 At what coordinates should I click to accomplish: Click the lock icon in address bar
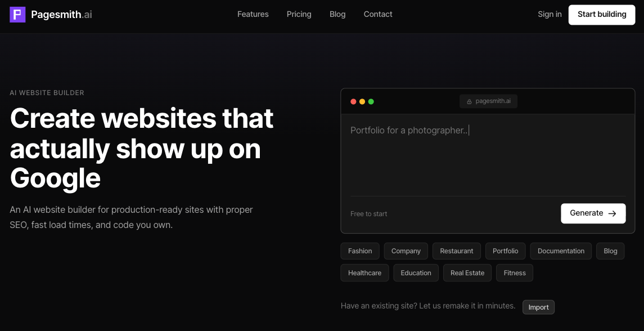click(x=469, y=101)
